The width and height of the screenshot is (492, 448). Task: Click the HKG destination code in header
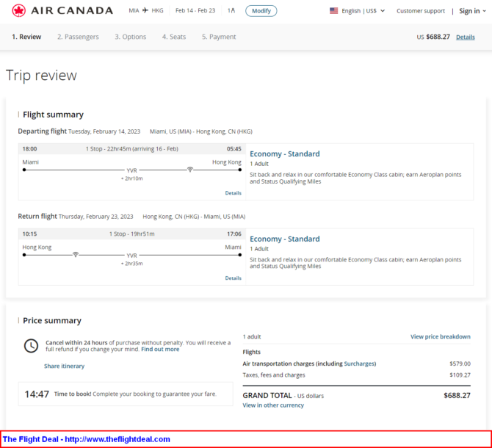158,11
